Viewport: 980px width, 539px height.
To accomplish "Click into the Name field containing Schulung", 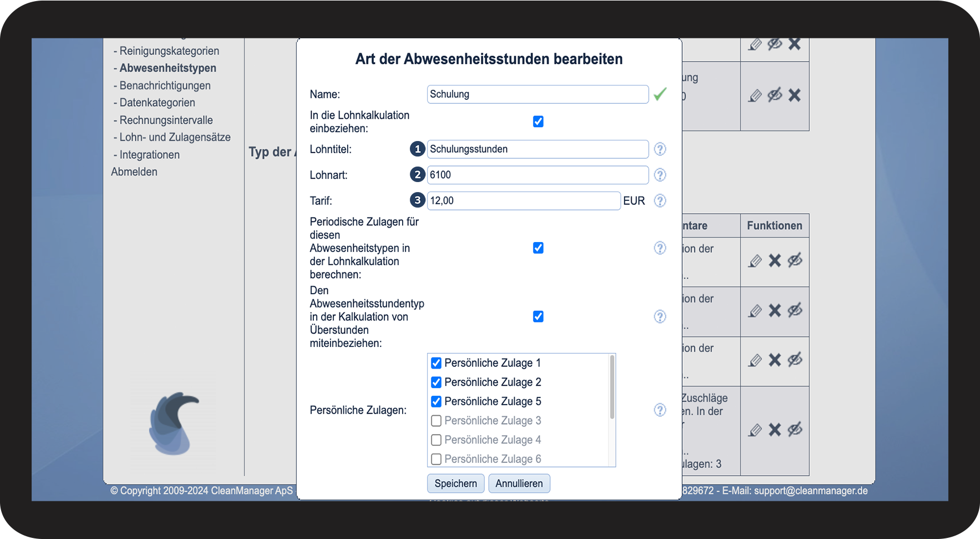I will click(x=537, y=94).
